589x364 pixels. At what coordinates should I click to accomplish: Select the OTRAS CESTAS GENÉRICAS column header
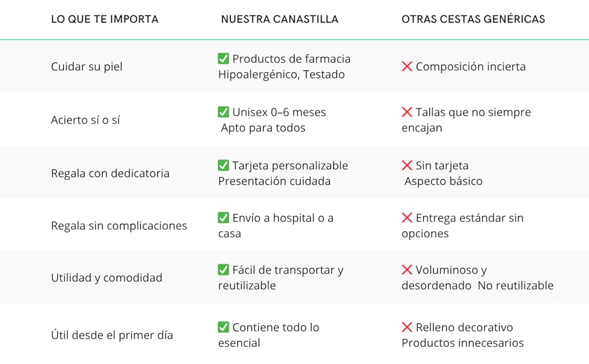473,19
